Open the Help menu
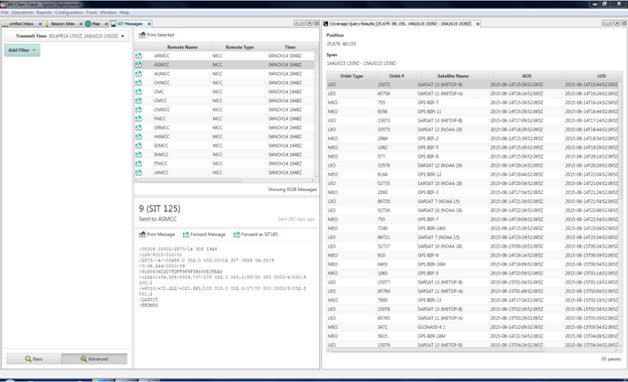Viewport: 628px width, 382px height. coord(124,13)
